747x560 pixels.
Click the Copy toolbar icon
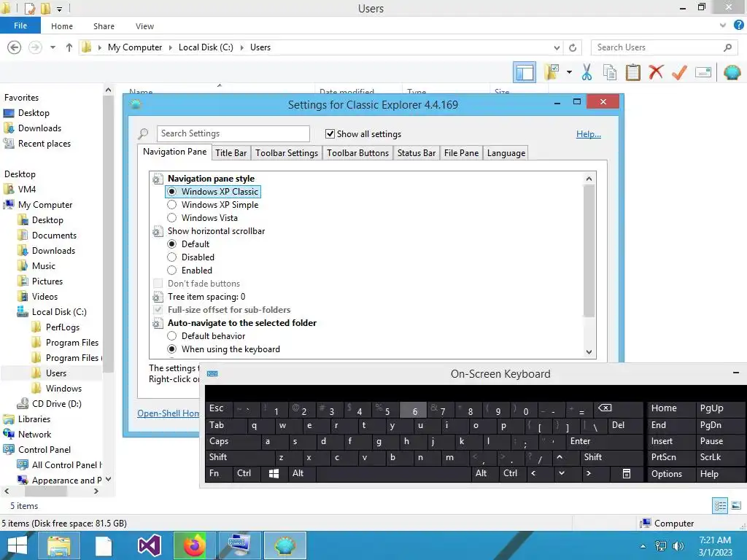[609, 72]
